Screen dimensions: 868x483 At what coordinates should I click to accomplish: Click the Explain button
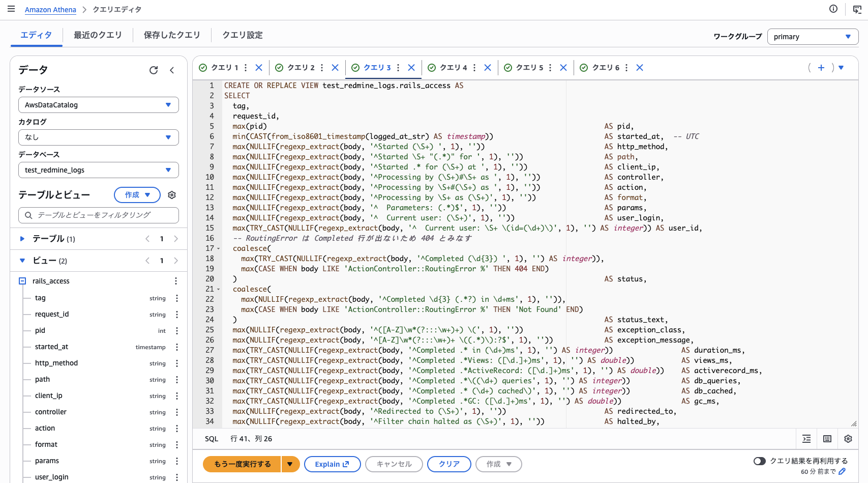coord(332,464)
